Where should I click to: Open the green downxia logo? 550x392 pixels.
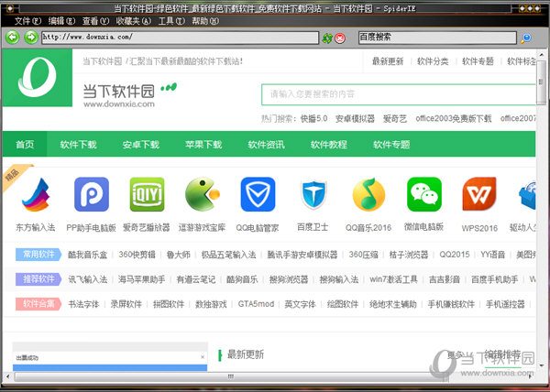pos(38,78)
